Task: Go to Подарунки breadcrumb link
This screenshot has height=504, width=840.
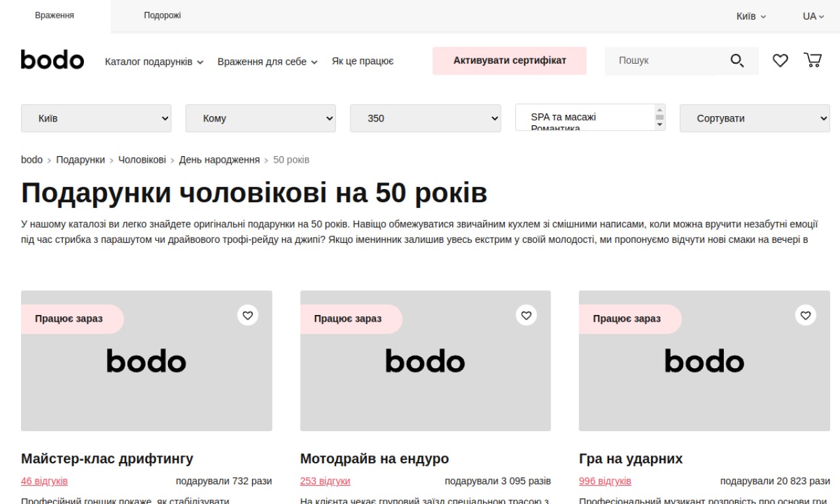Action: [80, 159]
